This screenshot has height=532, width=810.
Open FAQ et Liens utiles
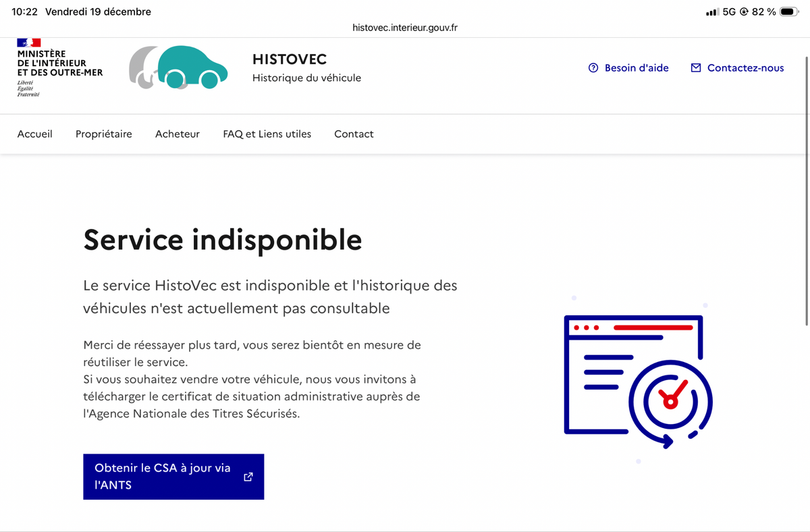[x=267, y=134]
